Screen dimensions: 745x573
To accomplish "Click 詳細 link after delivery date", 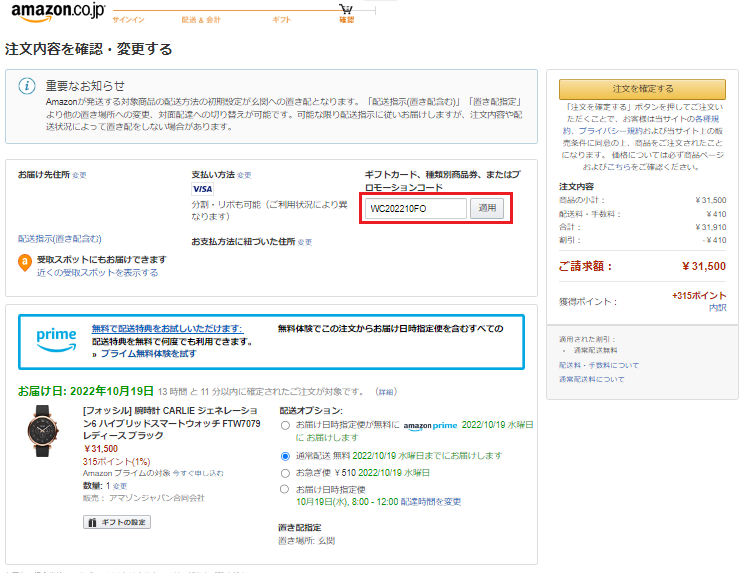I will (x=386, y=392).
